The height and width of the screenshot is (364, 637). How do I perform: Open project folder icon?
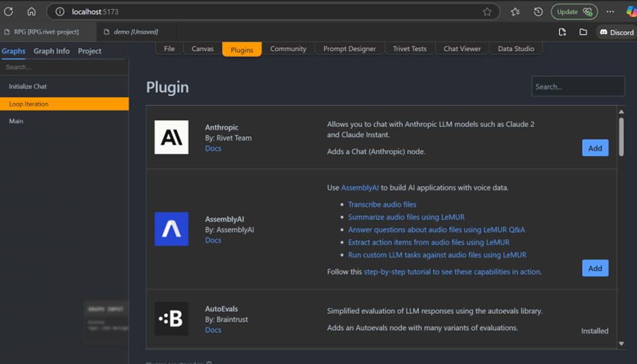tap(583, 32)
